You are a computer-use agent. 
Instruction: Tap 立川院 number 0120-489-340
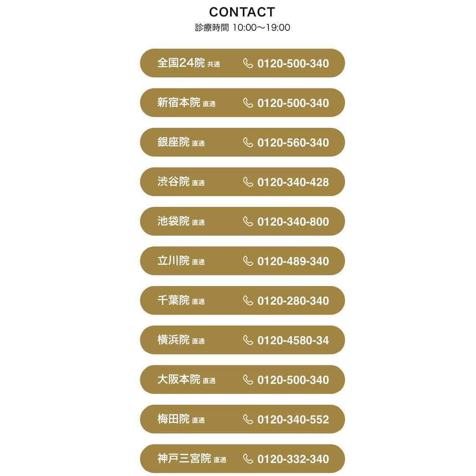293,261
